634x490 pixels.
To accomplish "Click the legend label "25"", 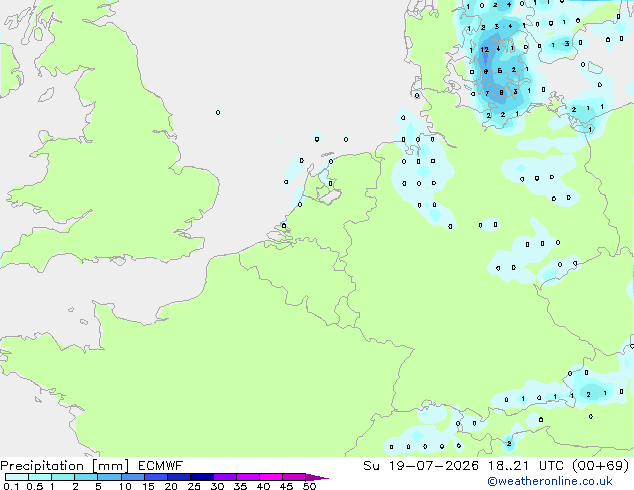I will click(x=194, y=486).
